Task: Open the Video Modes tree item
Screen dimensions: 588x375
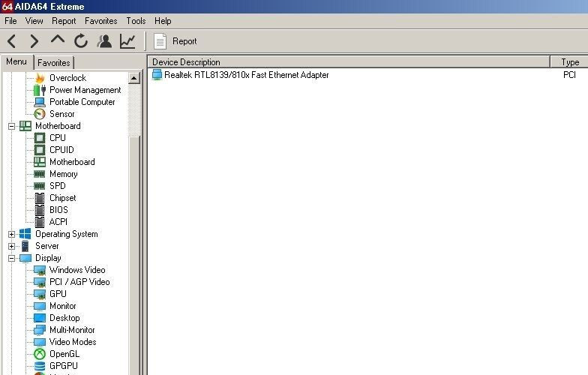Action: pos(73,342)
